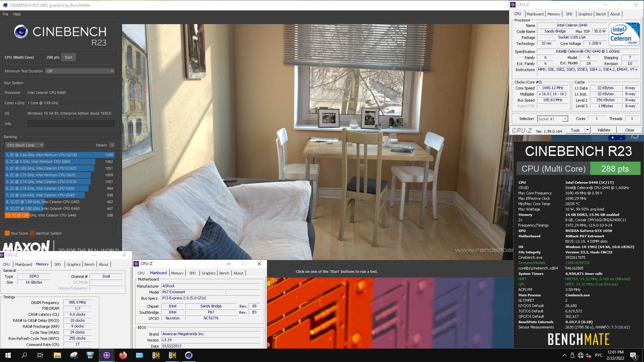The height and width of the screenshot is (362, 644).
Task: Select ranking row 'Intel Celeron CPU G465'
Action: (x=60, y=202)
